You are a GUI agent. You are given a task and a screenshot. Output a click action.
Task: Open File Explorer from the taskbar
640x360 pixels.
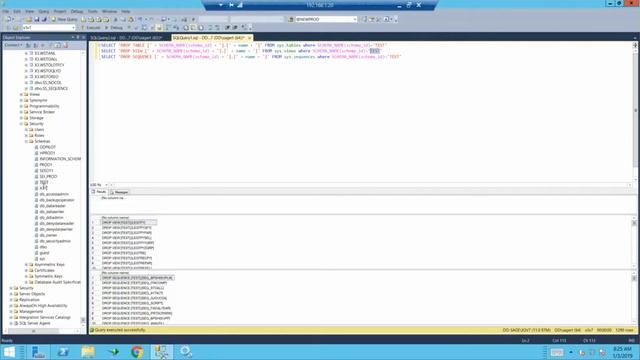pos(88,352)
